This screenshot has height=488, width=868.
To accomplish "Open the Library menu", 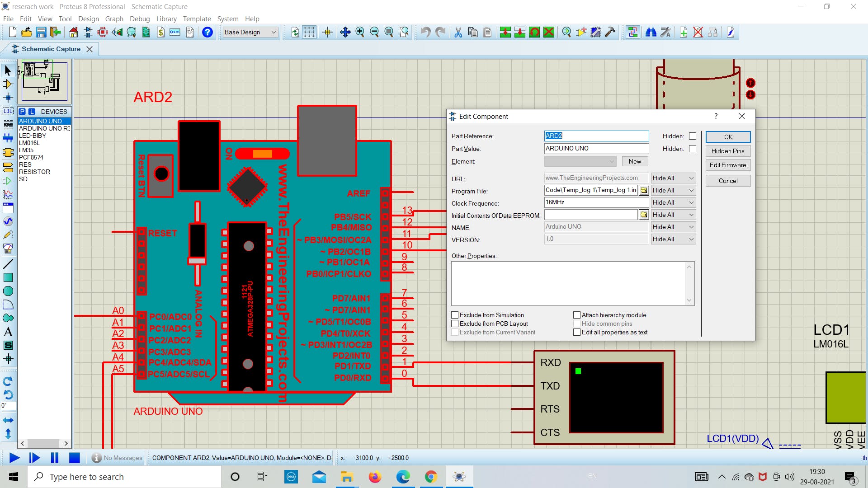I will tap(166, 19).
